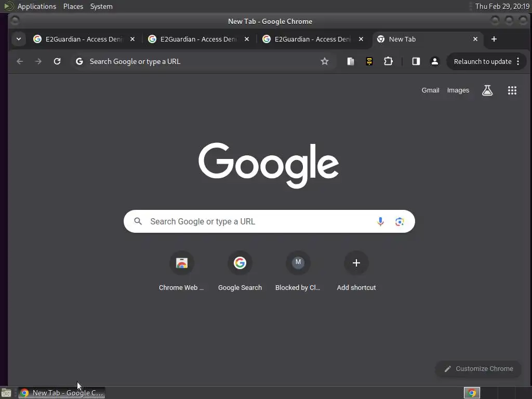Click Relaunch to update

tap(483, 61)
